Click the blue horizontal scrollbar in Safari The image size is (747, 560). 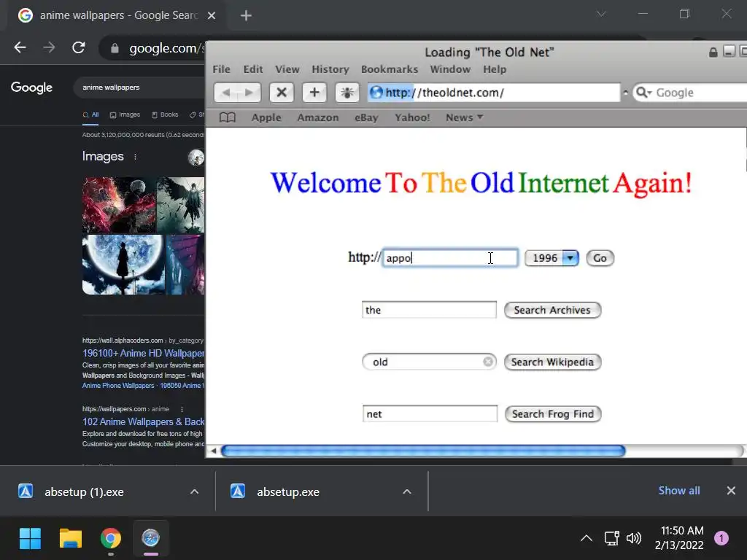coord(423,451)
